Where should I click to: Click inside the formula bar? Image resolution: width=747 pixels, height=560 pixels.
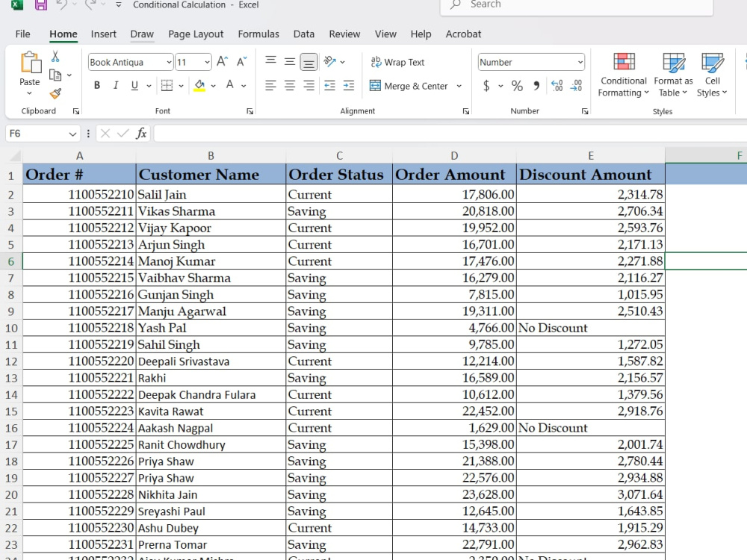pos(450,134)
